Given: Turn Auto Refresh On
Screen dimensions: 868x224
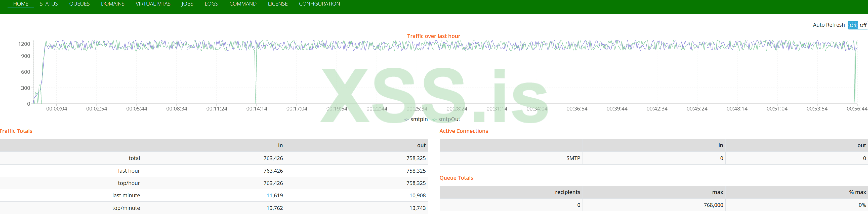Looking at the screenshot, I should pyautogui.click(x=852, y=25).
